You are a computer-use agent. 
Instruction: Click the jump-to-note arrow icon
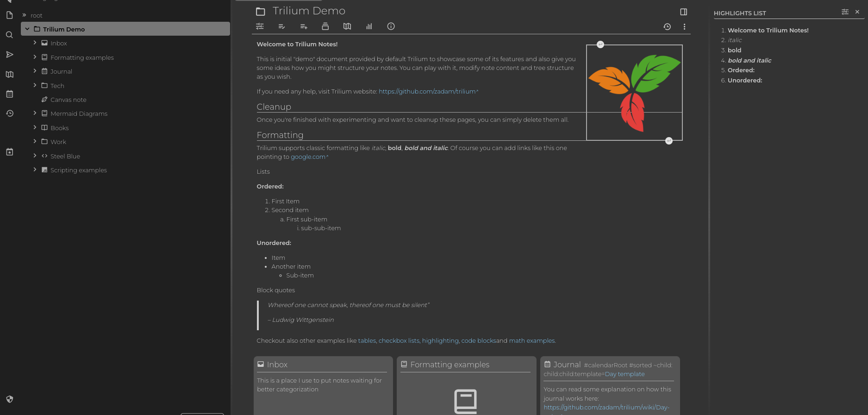9,55
